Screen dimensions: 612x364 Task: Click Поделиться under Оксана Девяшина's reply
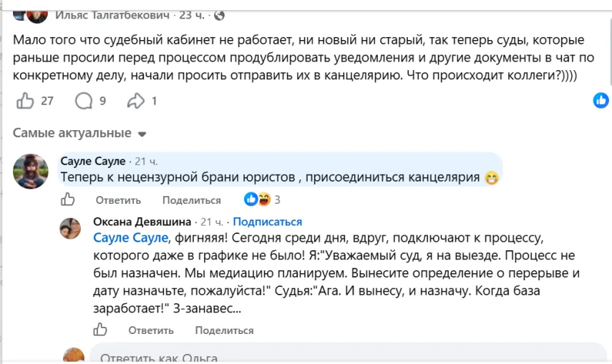point(225,330)
